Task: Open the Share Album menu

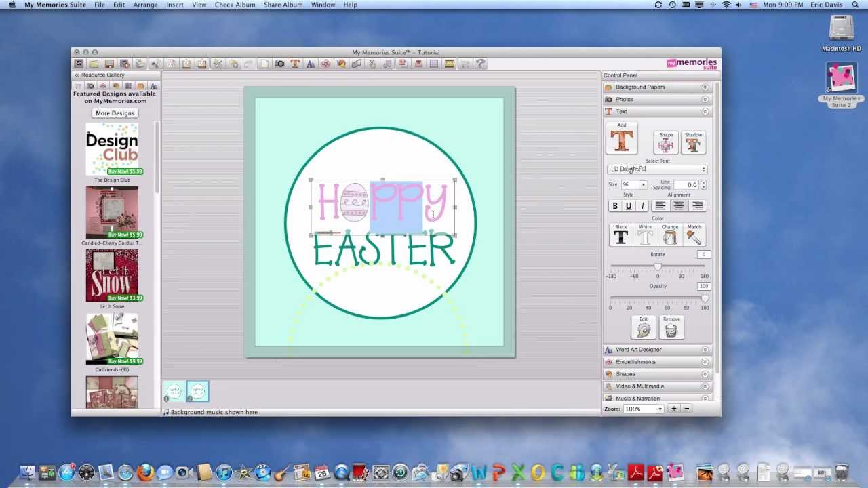Action: (x=283, y=5)
